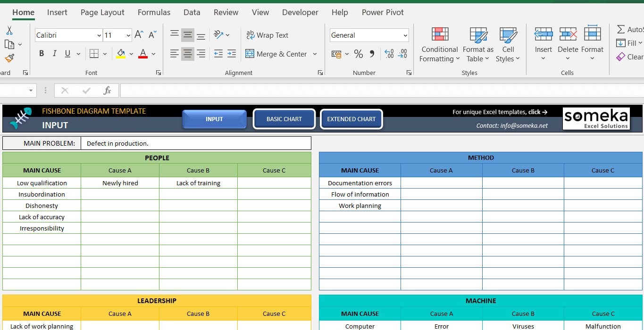The height and width of the screenshot is (330, 644).
Task: Open the Calibri font name dropdown
Action: pos(99,35)
